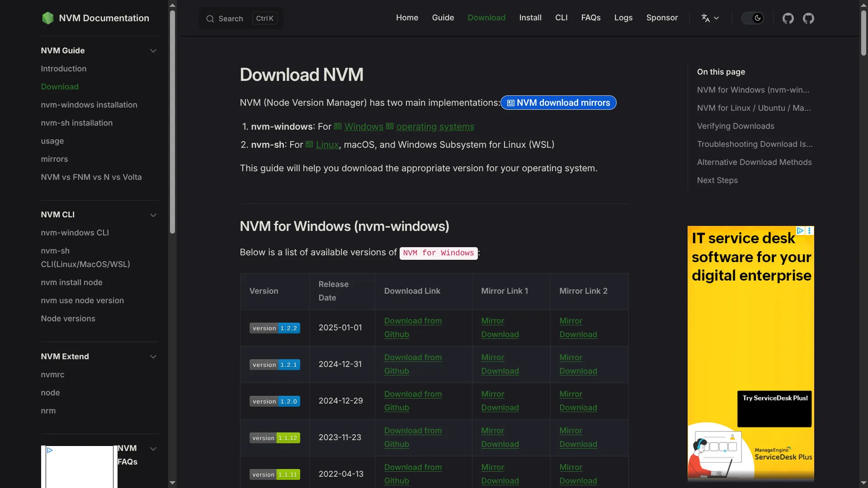This screenshot has width=868, height=488.
Task: Open Guide in top navigation
Action: click(x=443, y=18)
